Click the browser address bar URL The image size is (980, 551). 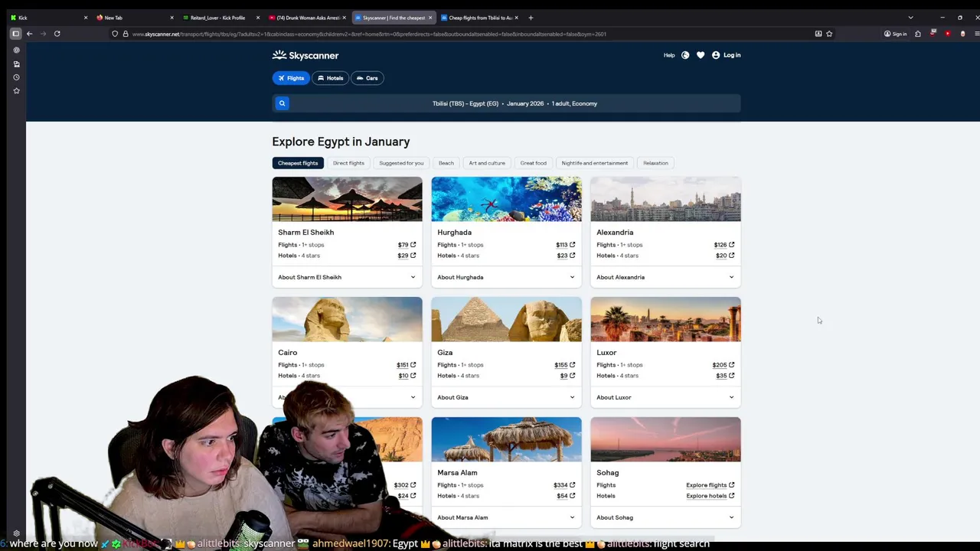click(369, 34)
